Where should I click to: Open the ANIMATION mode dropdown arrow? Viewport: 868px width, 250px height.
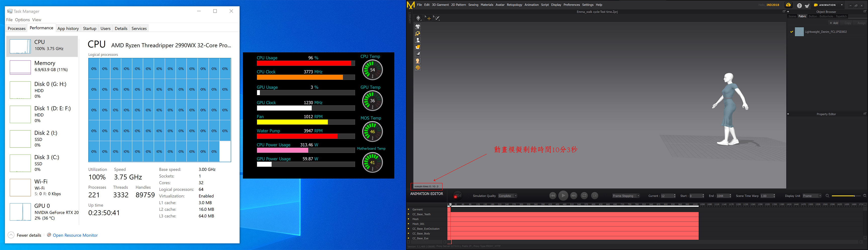(x=842, y=5)
